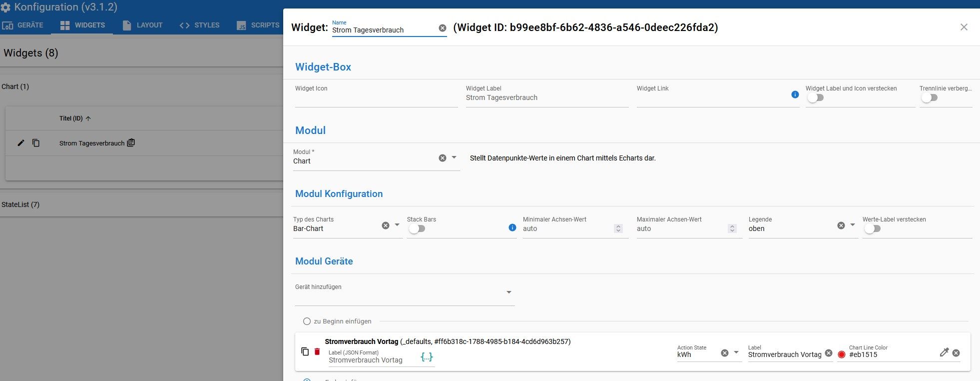Screen dimensions: 980x381
Task: Click the Widget-Box section heading
Action: [323, 67]
